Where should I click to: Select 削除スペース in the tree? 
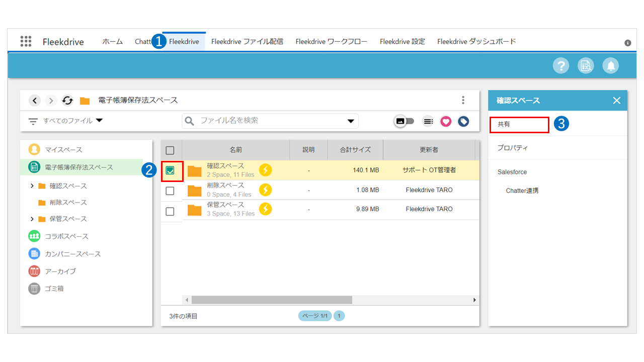(x=68, y=202)
